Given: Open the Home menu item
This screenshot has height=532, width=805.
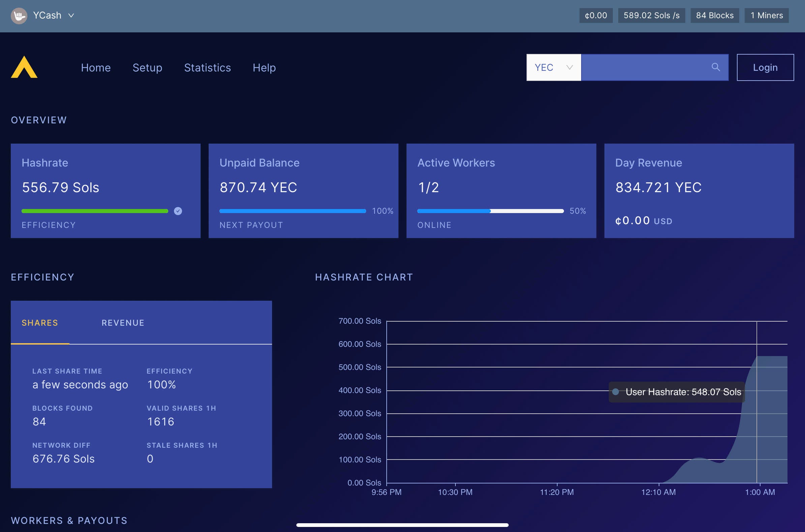Looking at the screenshot, I should (96, 68).
